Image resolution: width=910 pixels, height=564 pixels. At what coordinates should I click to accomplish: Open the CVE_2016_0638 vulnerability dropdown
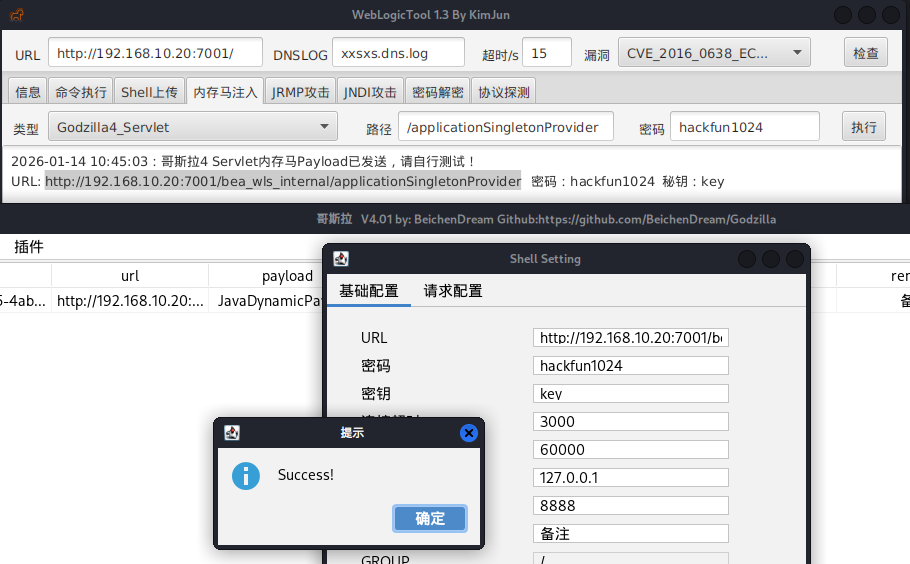[714, 53]
